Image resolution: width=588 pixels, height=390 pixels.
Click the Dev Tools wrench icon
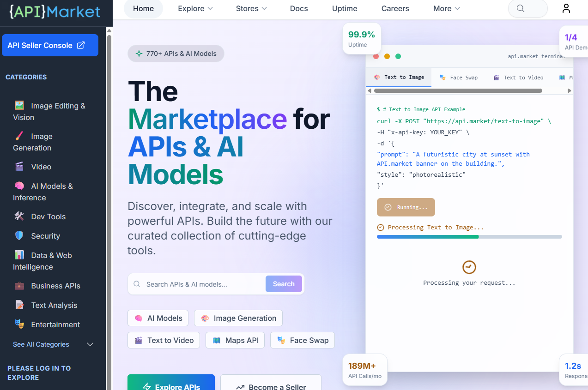[19, 216]
